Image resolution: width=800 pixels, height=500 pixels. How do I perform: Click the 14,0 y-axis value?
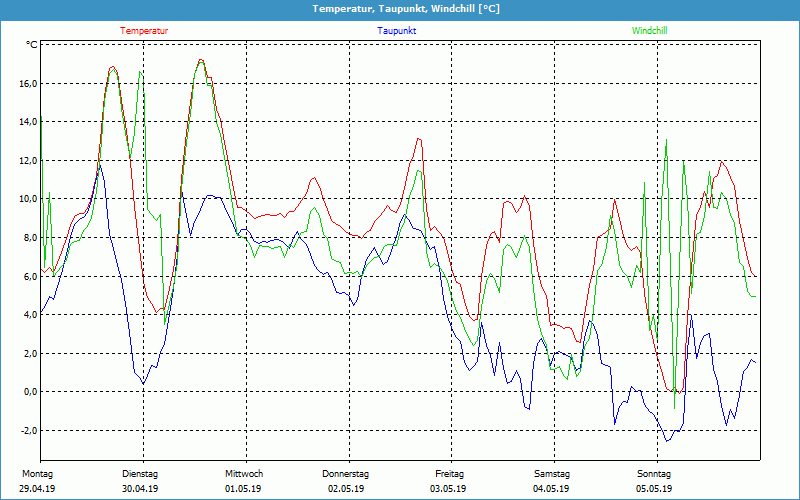[28, 122]
